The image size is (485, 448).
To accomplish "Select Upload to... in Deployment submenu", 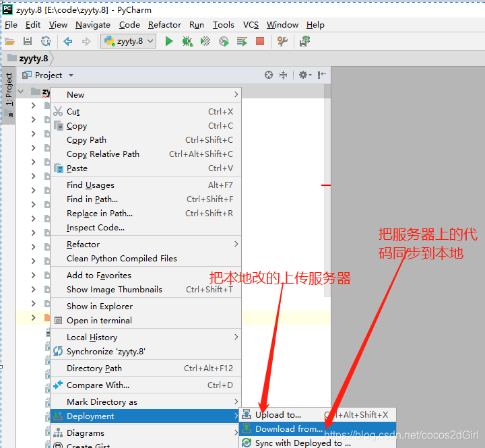I will point(318,414).
